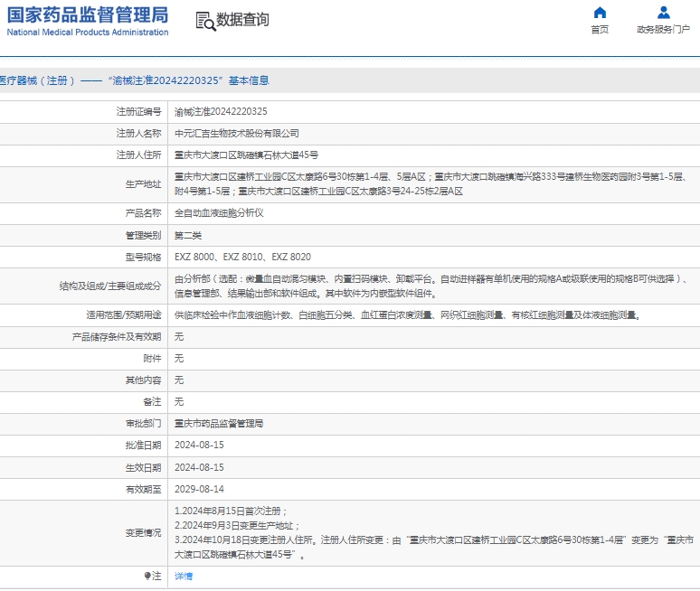Click the 政务服务门户 text label
Viewport: 700px width, 591px height.
point(664,30)
